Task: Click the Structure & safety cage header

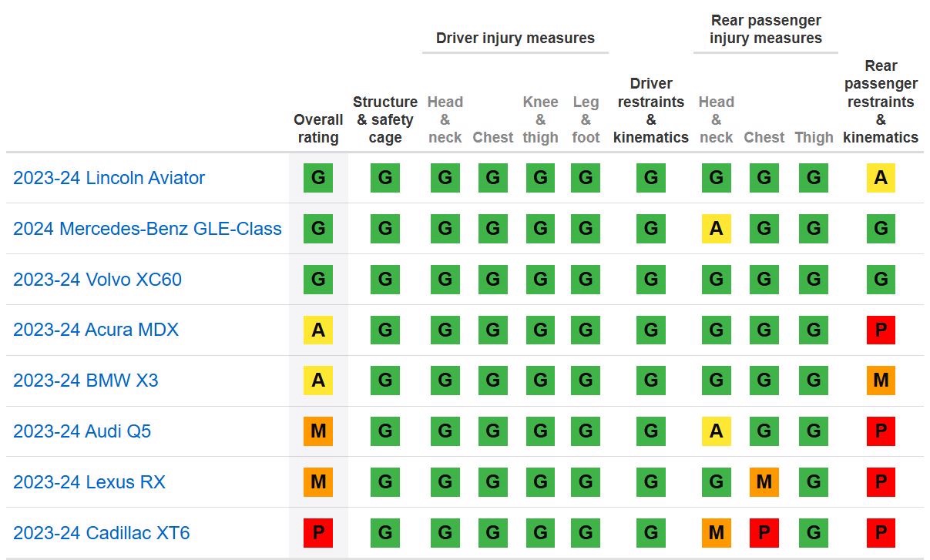Action: point(385,119)
